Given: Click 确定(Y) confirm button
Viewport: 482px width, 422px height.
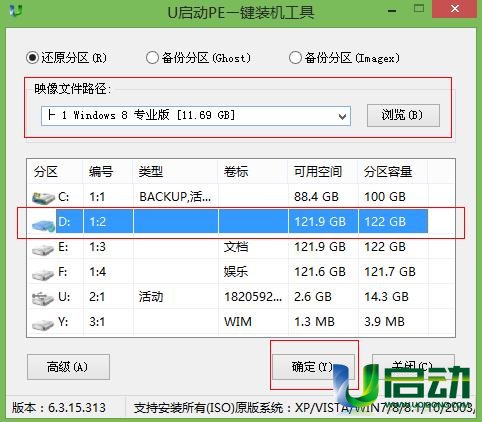Looking at the screenshot, I should click(x=313, y=367).
